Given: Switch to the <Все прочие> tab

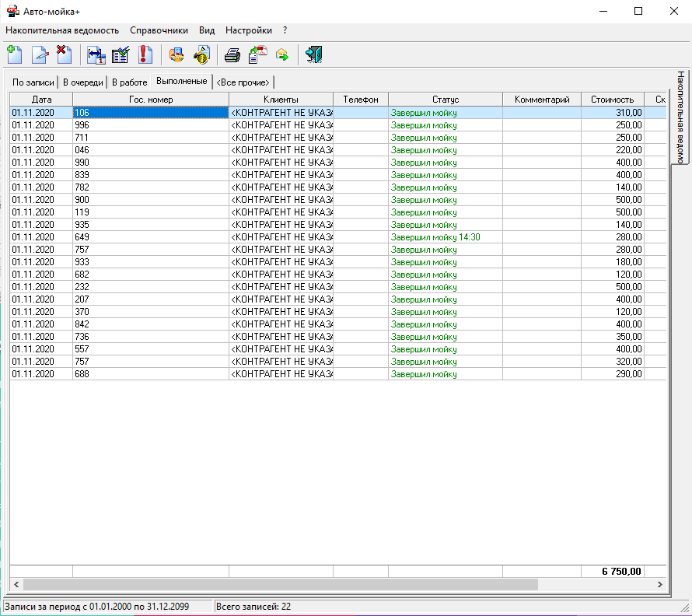Looking at the screenshot, I should pos(243,82).
